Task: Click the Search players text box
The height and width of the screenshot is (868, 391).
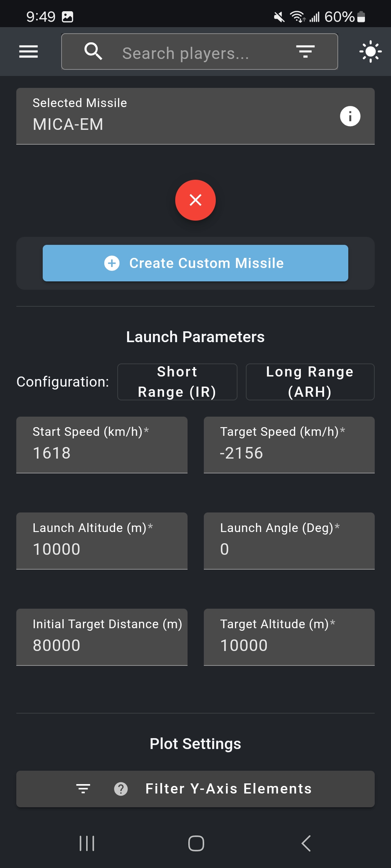Action: click(x=200, y=52)
